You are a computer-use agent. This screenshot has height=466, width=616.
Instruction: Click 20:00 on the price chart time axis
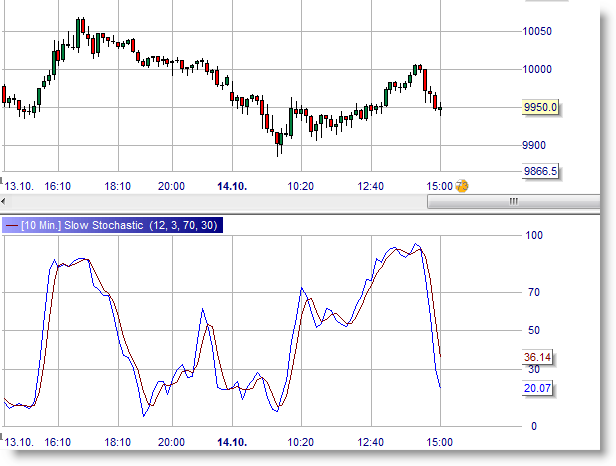[171, 186]
